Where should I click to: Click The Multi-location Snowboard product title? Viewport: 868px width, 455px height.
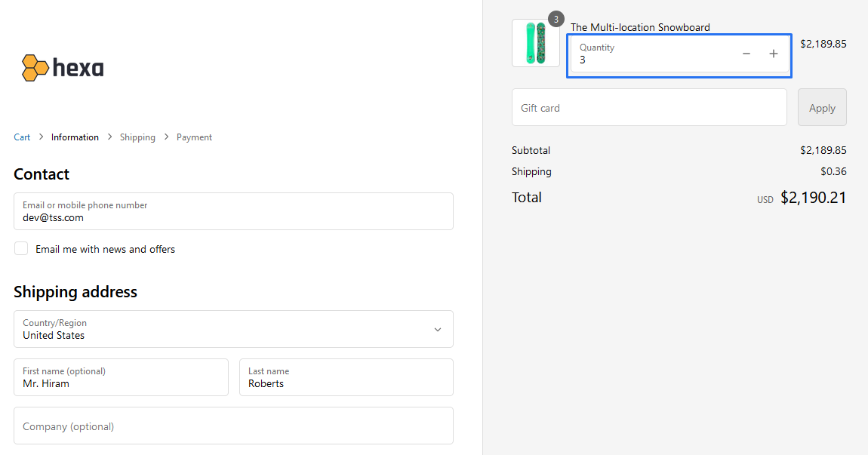point(640,27)
